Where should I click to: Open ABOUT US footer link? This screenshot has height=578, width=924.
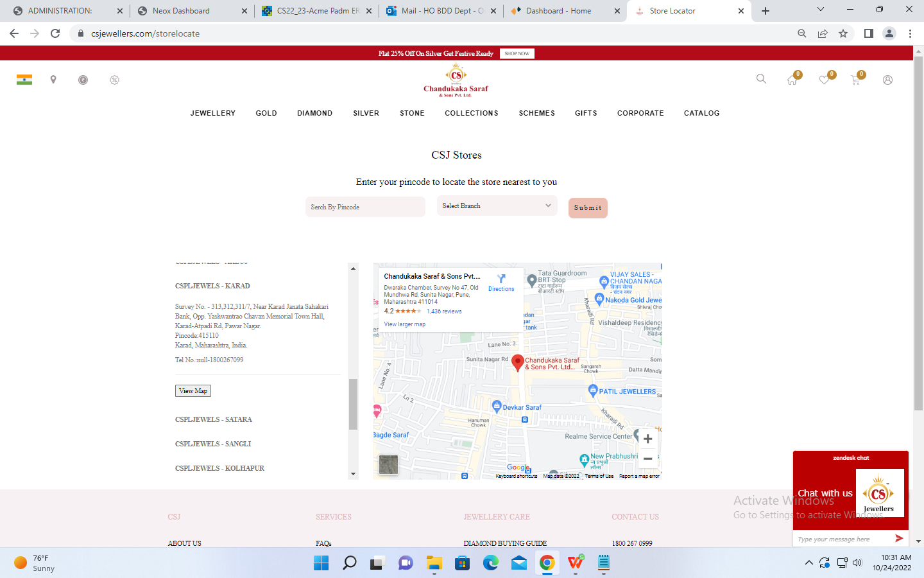184,543
